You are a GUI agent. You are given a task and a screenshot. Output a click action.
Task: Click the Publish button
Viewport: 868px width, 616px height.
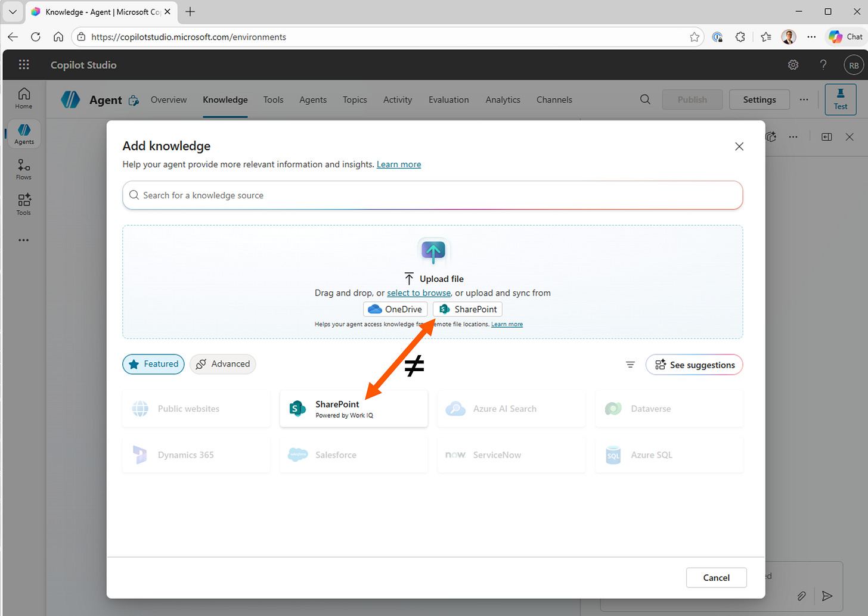tap(692, 99)
